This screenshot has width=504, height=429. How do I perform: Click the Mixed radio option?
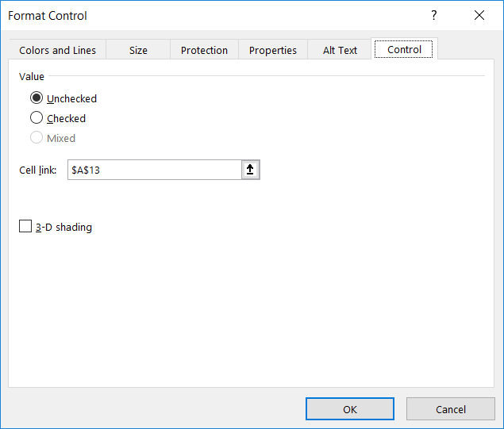coord(37,138)
